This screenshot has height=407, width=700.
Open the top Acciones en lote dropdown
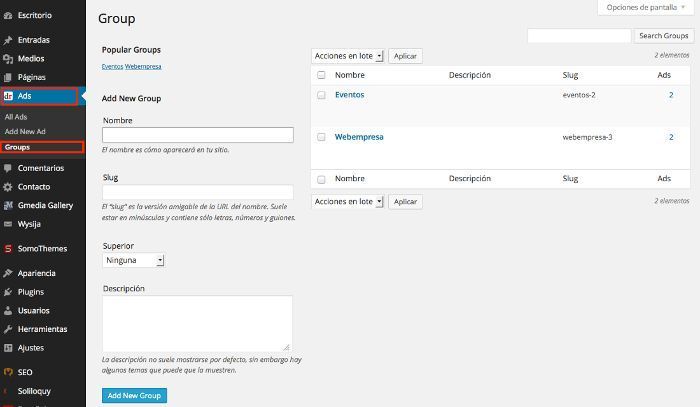347,56
